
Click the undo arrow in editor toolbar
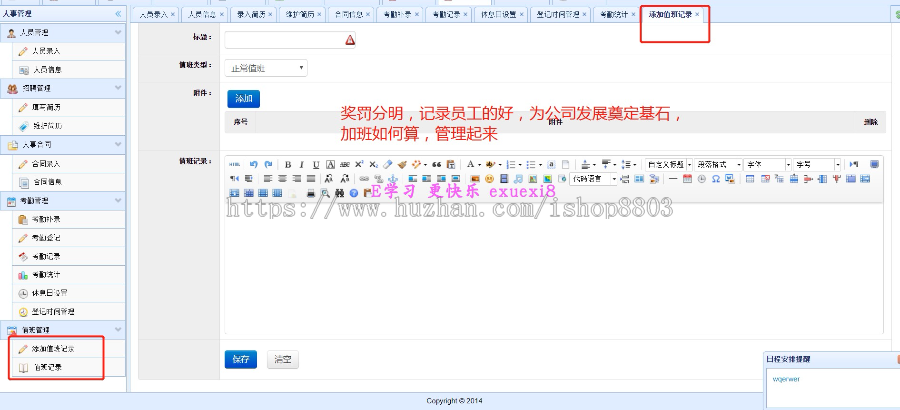point(254,164)
